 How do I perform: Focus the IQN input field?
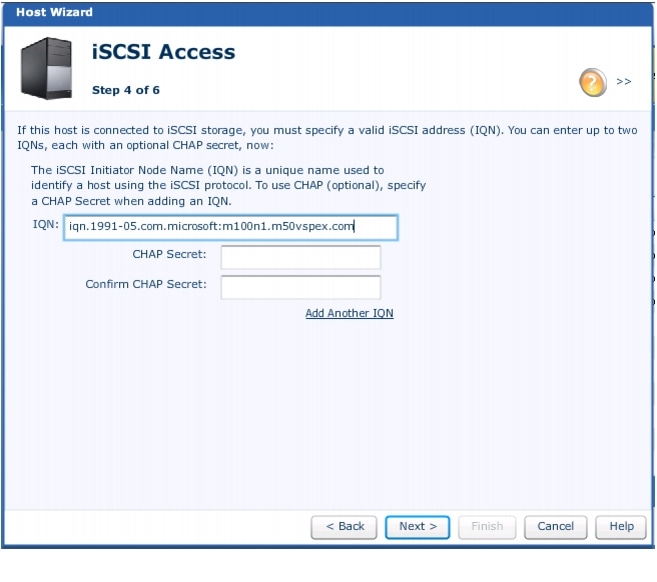point(231,228)
